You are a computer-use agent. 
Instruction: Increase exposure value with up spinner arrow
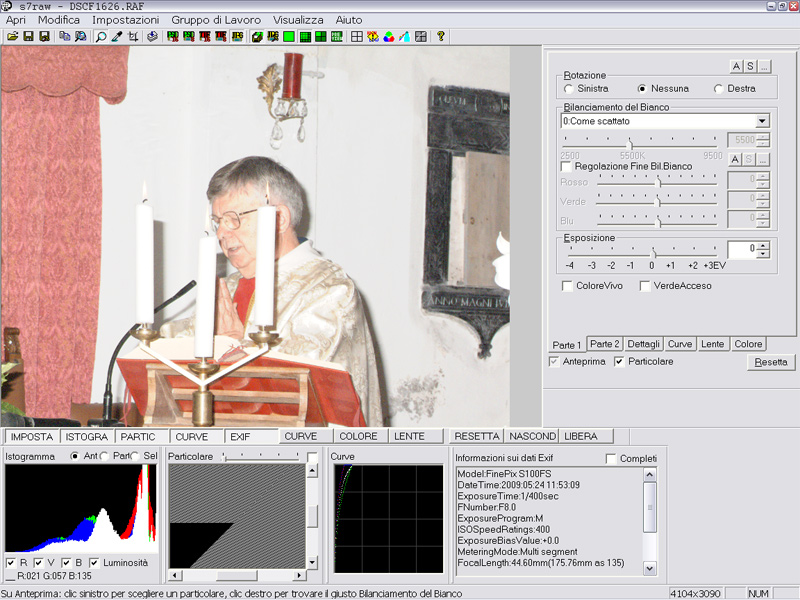(x=763, y=245)
